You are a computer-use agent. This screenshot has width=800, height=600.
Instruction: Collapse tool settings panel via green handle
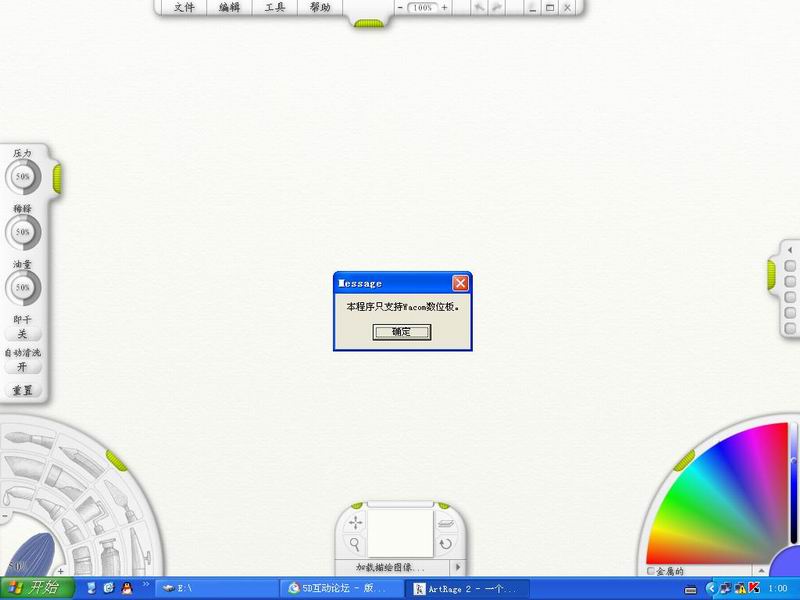click(57, 179)
